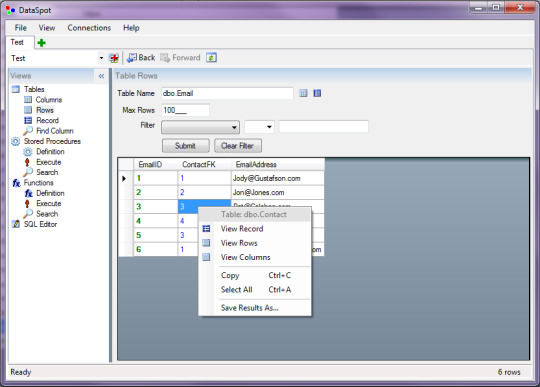This screenshot has width=540, height=387.
Task: Open the File menu
Action: coord(21,28)
